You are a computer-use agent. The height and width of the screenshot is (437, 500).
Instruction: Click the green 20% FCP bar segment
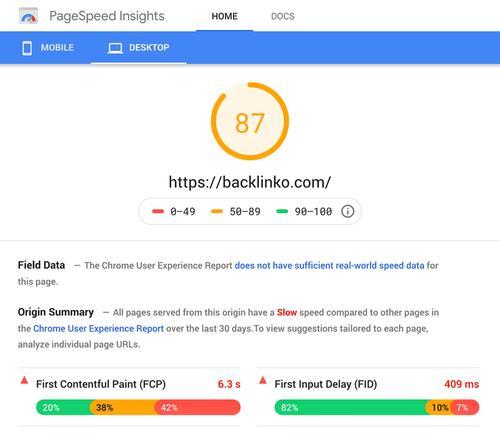pyautogui.click(x=63, y=407)
